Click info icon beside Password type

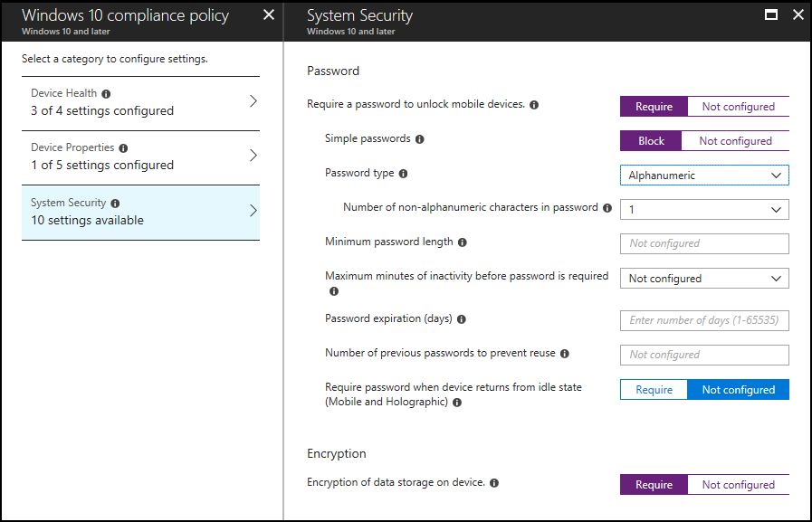click(x=403, y=173)
